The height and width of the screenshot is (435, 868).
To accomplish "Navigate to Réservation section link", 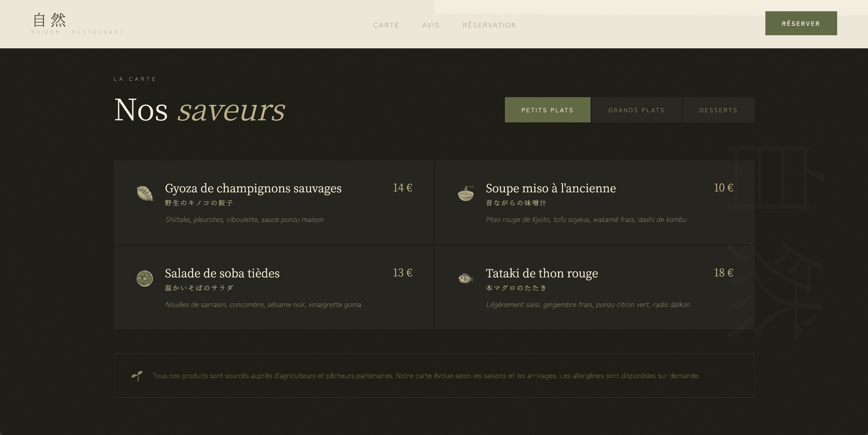I will coord(489,25).
